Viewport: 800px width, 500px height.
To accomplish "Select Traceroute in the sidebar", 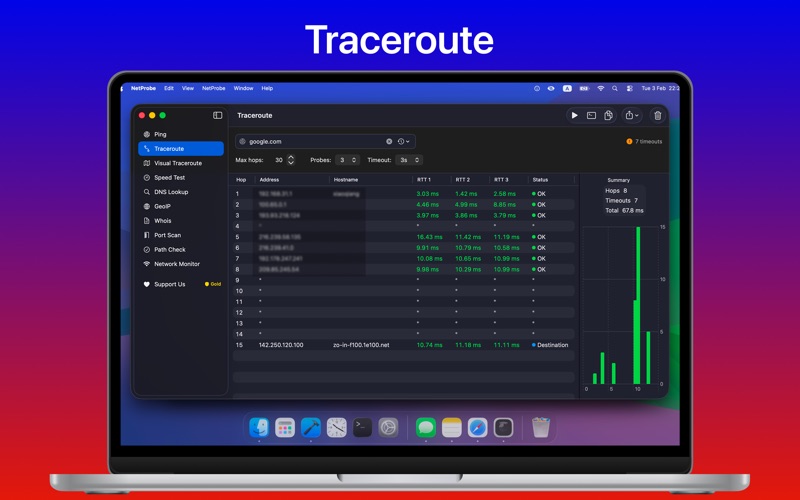I will pos(181,148).
